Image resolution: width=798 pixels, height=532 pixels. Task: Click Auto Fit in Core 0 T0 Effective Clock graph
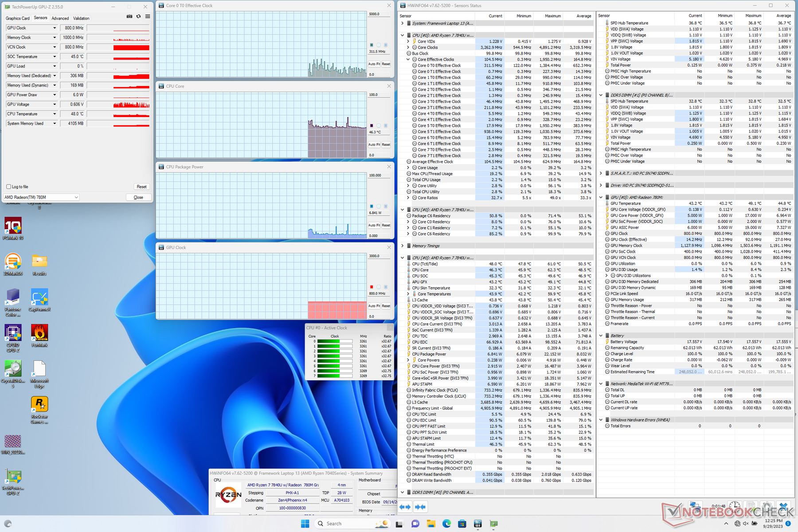coord(375,64)
